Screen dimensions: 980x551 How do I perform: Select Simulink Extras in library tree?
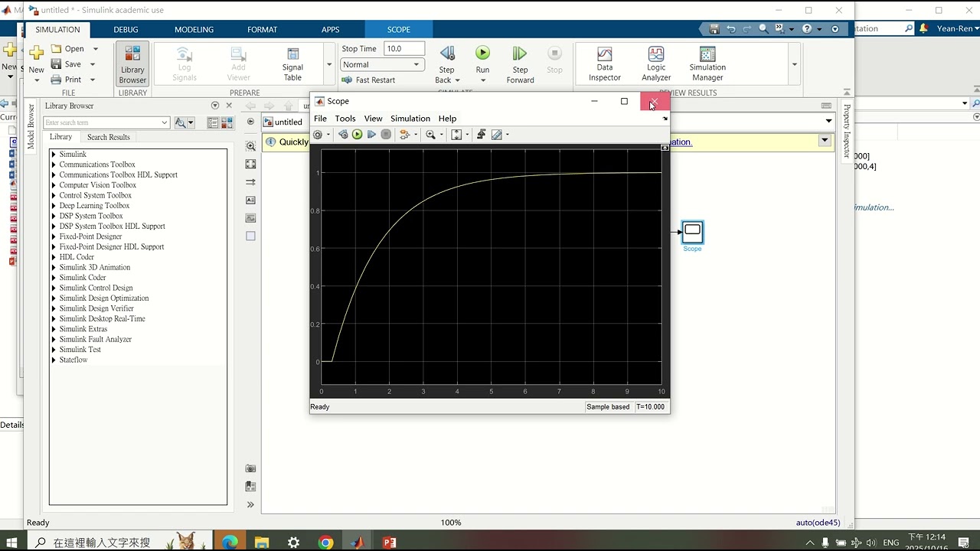pyautogui.click(x=83, y=329)
